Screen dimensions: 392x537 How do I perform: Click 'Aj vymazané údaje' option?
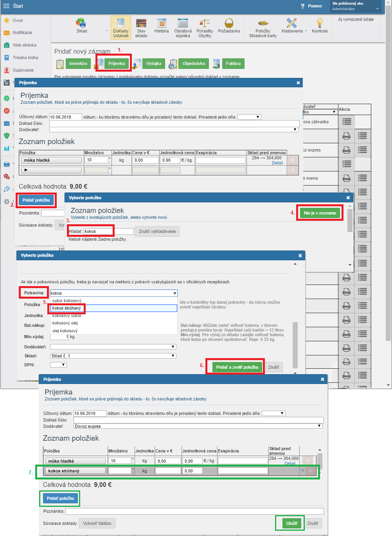coord(356,19)
